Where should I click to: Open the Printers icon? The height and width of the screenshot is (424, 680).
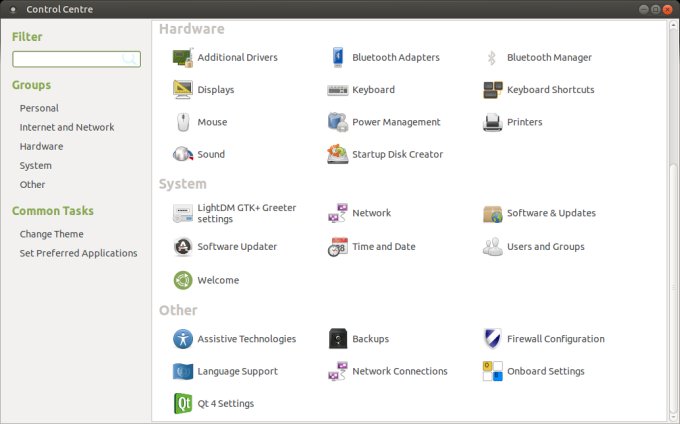(x=493, y=122)
